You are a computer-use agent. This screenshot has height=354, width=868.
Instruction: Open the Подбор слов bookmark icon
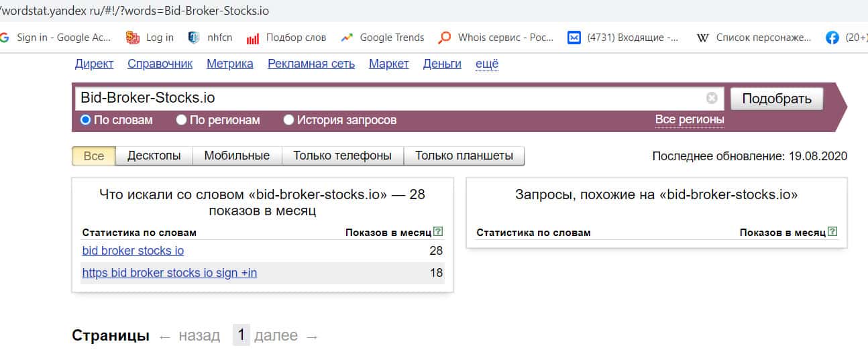(253, 38)
